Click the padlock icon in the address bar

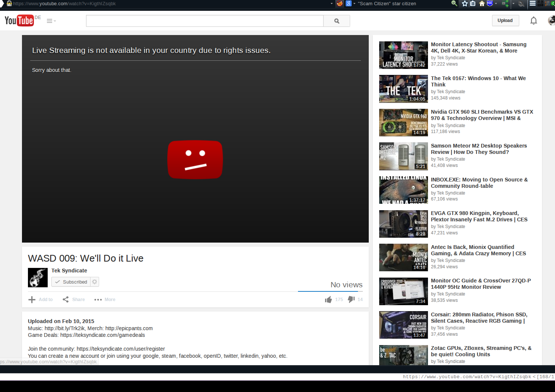coord(9,3)
